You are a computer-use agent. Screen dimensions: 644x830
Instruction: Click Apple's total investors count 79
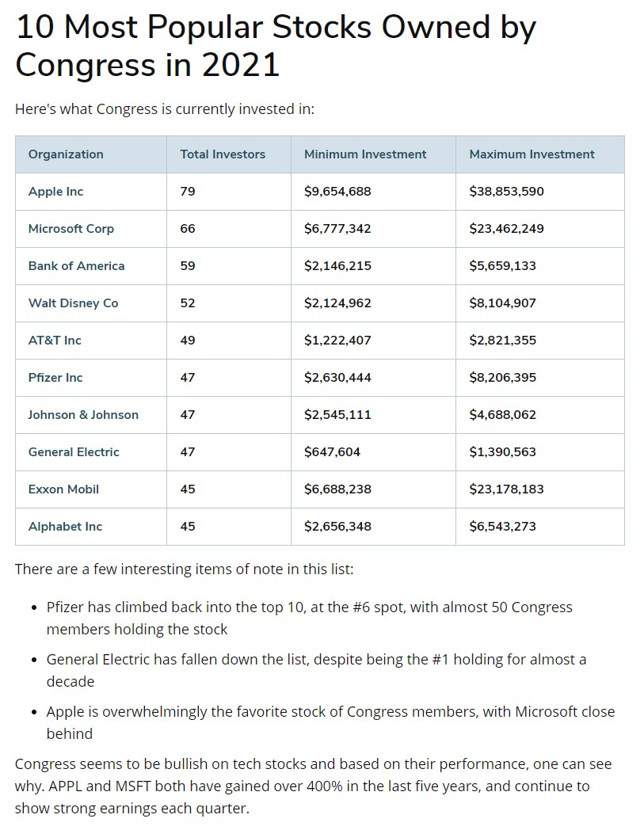(x=188, y=192)
